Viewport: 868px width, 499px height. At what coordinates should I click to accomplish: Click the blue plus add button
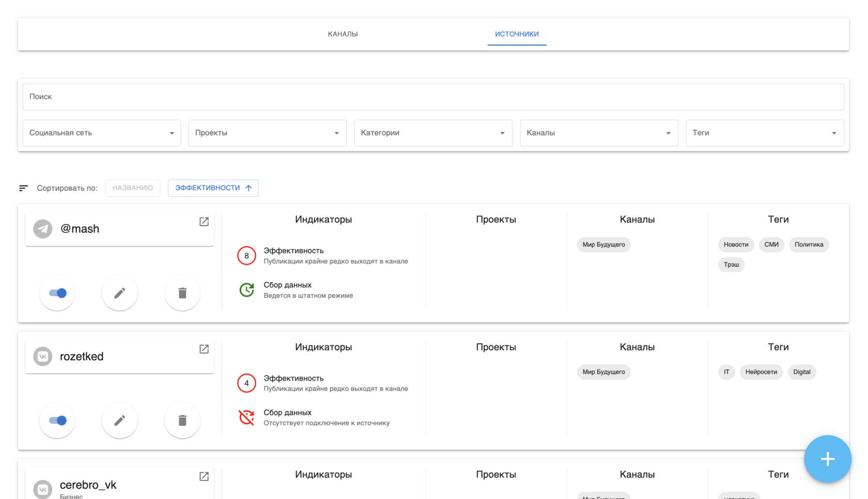click(x=827, y=459)
